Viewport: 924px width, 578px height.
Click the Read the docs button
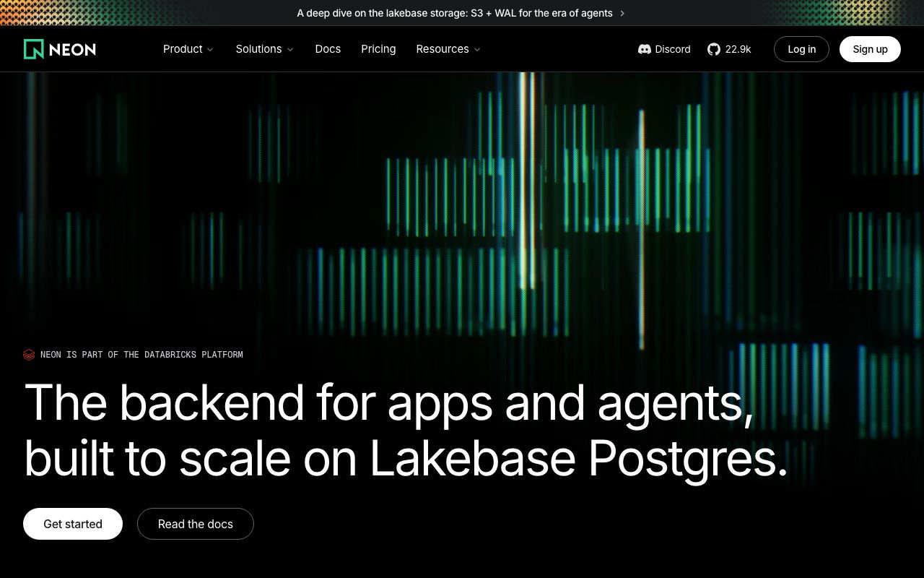tap(196, 524)
